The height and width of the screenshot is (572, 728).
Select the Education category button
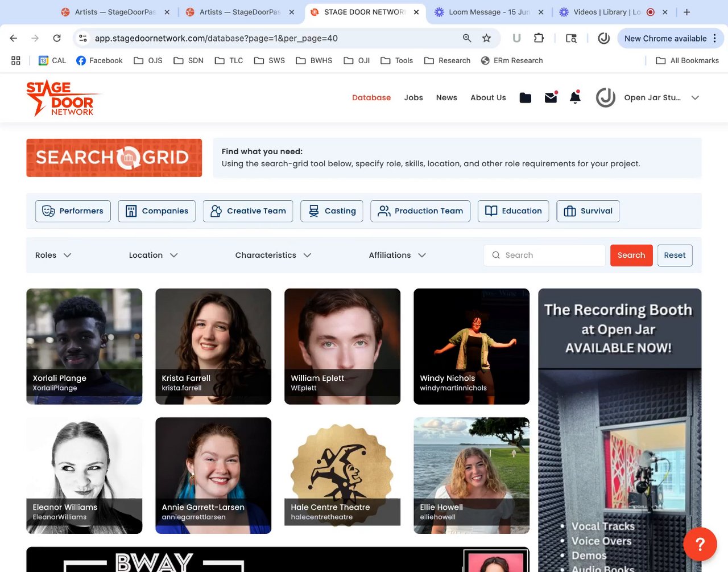pos(514,211)
